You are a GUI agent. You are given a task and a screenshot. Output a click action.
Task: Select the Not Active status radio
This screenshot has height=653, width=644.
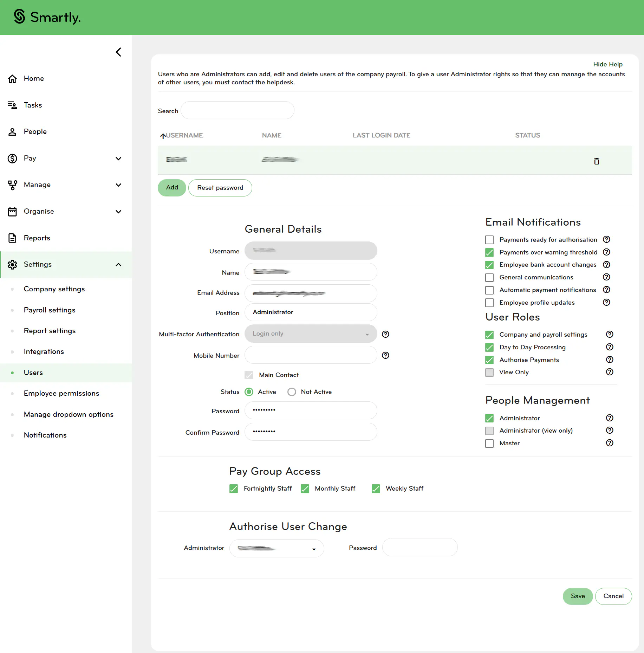tap(292, 392)
